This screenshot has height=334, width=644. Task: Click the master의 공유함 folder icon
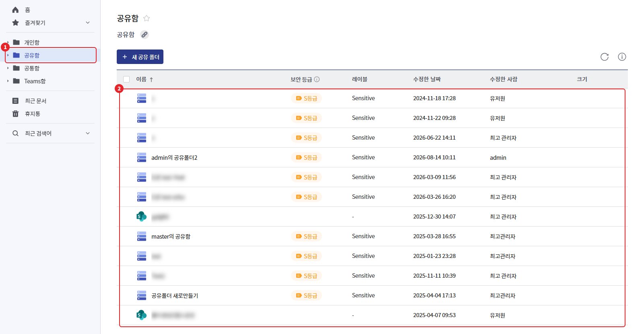click(142, 236)
